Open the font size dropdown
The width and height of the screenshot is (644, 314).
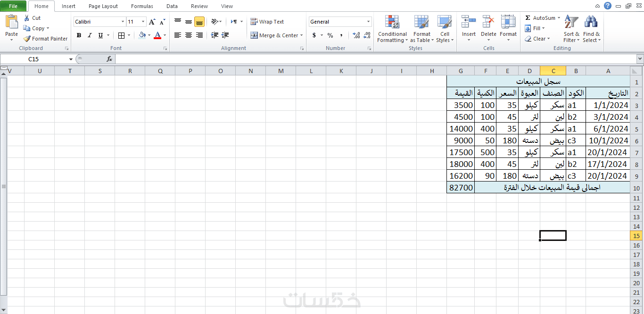pos(143,22)
